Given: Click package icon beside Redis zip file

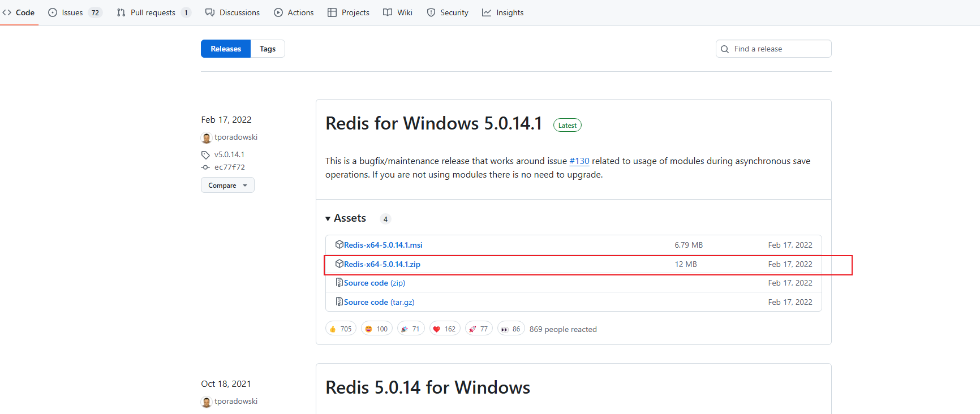Looking at the screenshot, I should (x=339, y=264).
